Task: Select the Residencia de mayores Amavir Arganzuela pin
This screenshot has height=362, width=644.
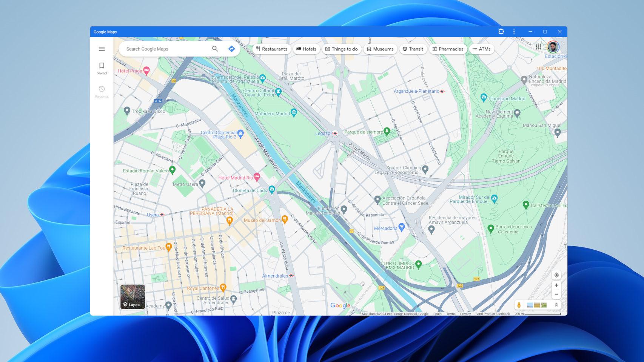Action: (431, 229)
